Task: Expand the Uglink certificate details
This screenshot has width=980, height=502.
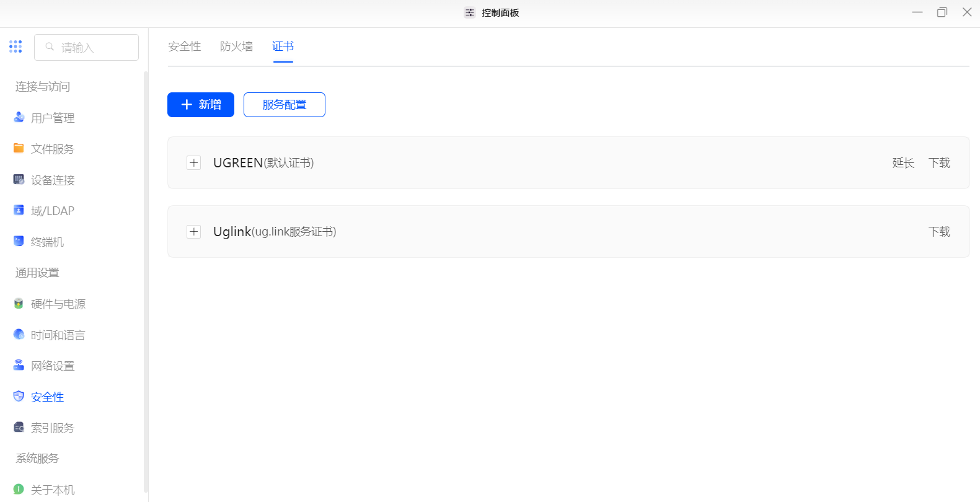Action: click(194, 232)
